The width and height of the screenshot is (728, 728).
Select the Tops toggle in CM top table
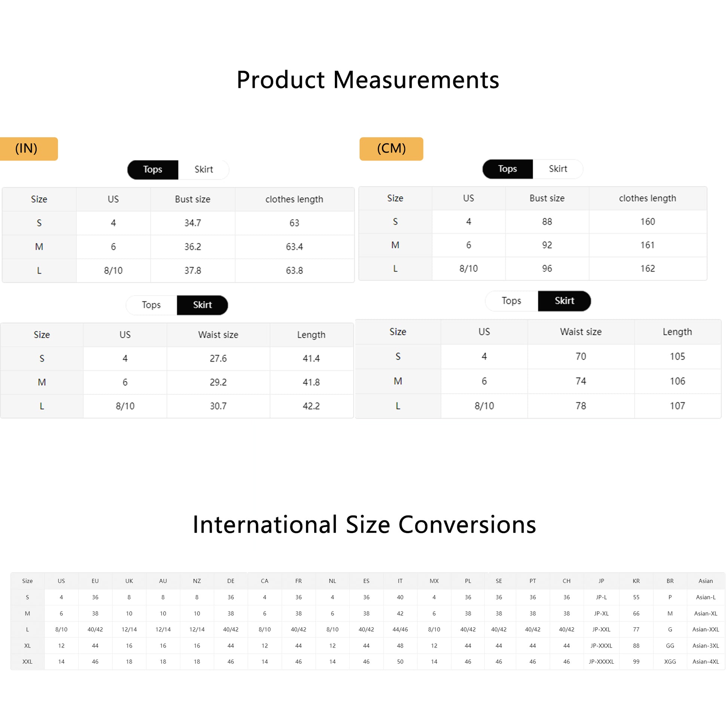click(507, 169)
